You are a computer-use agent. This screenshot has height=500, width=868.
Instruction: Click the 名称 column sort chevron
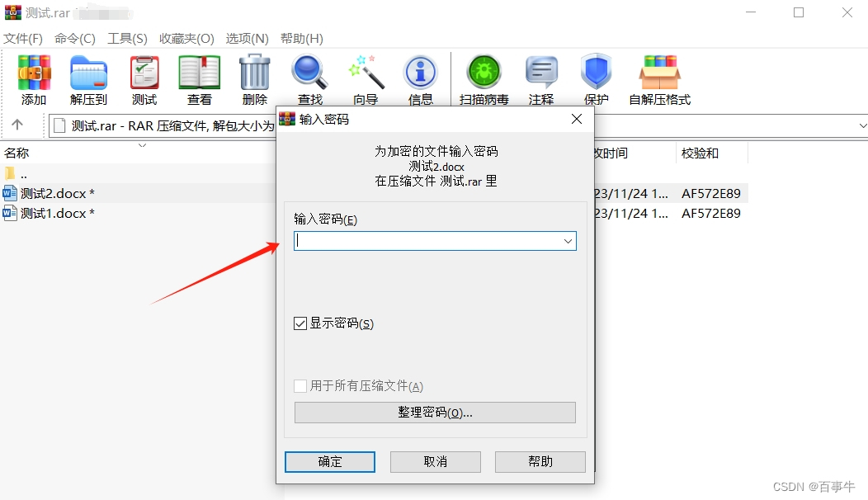pyautogui.click(x=142, y=145)
